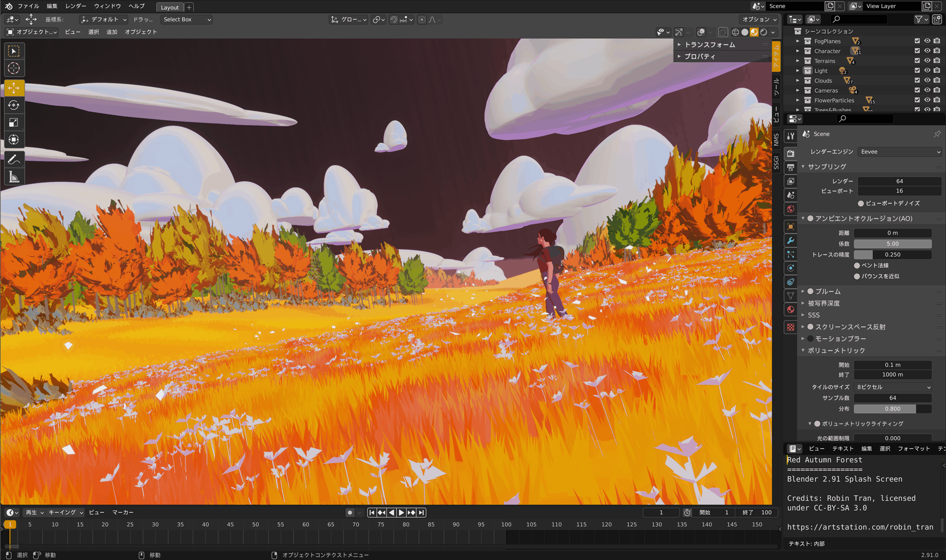This screenshot has width=946, height=560.
Task: Uncheck Terrains collection exclude checkbox
Action: click(x=917, y=61)
